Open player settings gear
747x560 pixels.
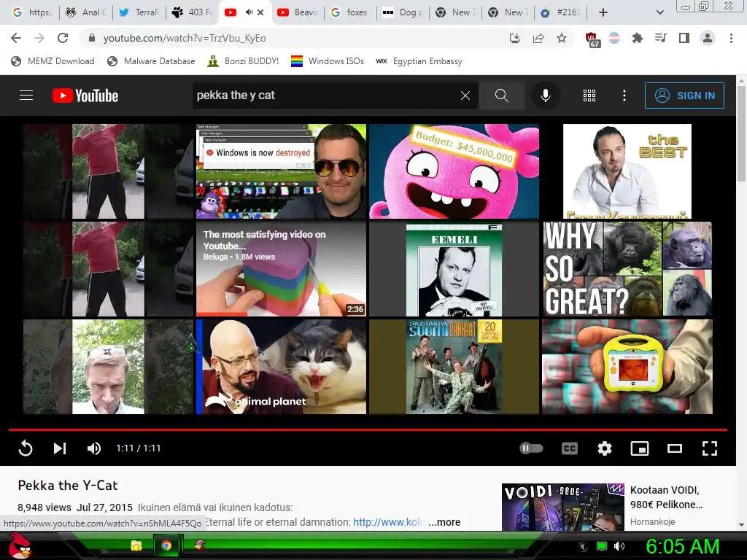[605, 448]
